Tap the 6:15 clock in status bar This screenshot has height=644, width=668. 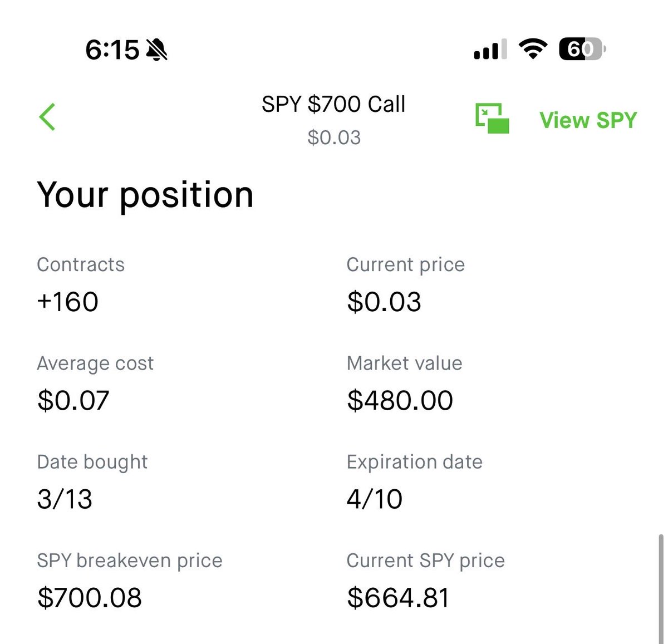point(112,50)
